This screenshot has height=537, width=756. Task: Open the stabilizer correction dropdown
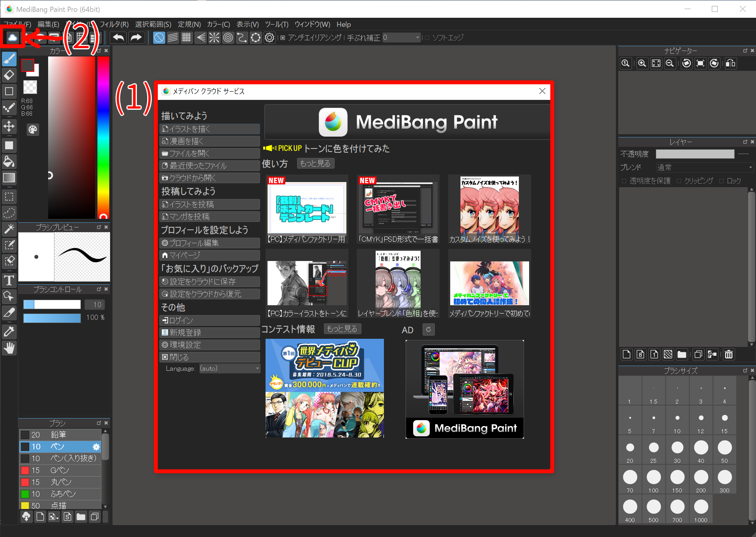click(x=401, y=38)
